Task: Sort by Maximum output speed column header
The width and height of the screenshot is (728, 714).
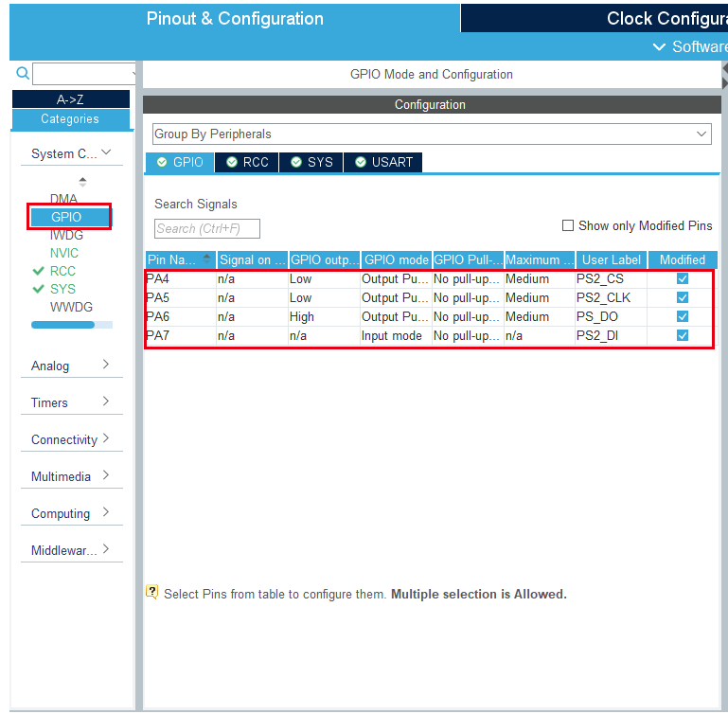Action: click(540, 259)
